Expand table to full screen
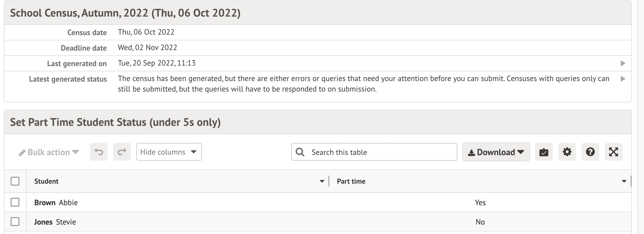 coord(614,152)
